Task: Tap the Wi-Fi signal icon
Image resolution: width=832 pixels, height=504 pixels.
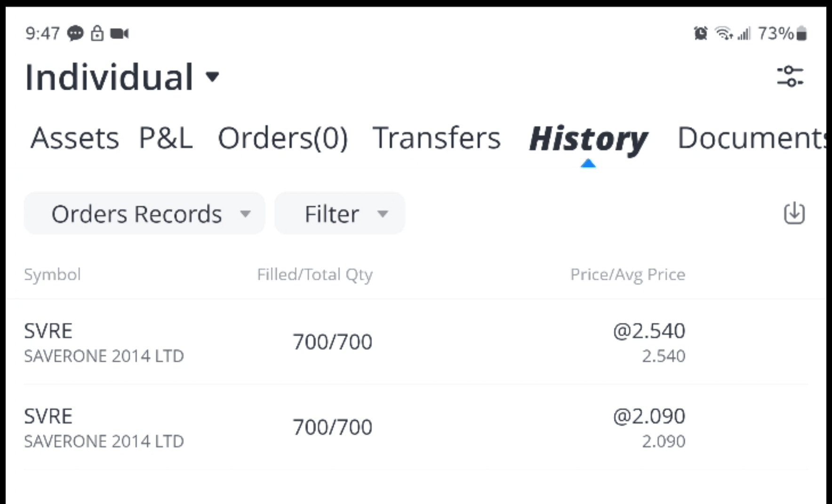Action: tap(723, 34)
